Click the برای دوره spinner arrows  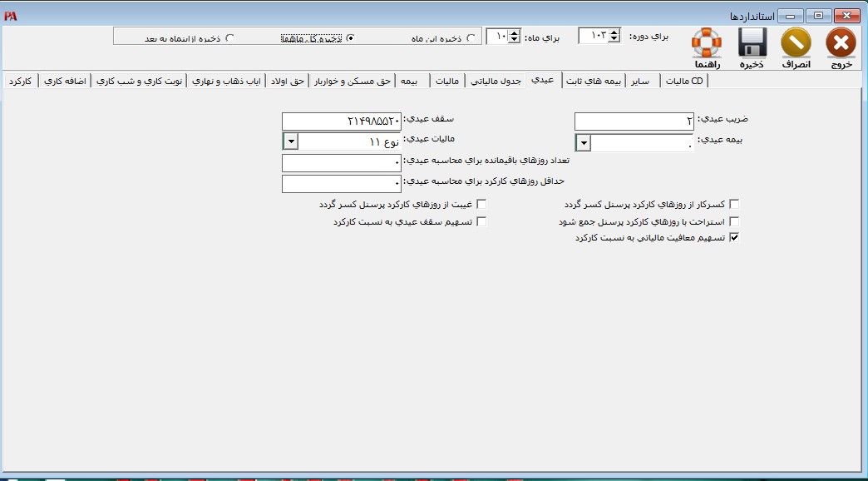click(x=614, y=35)
